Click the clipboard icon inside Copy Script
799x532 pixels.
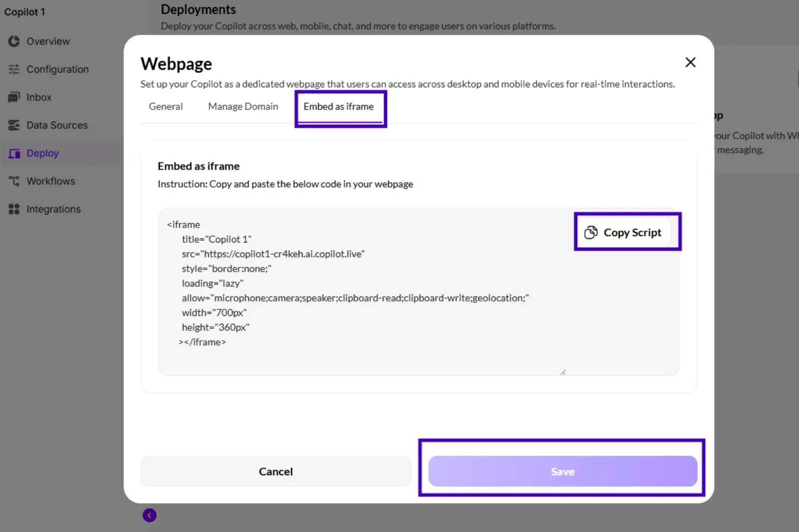(591, 232)
